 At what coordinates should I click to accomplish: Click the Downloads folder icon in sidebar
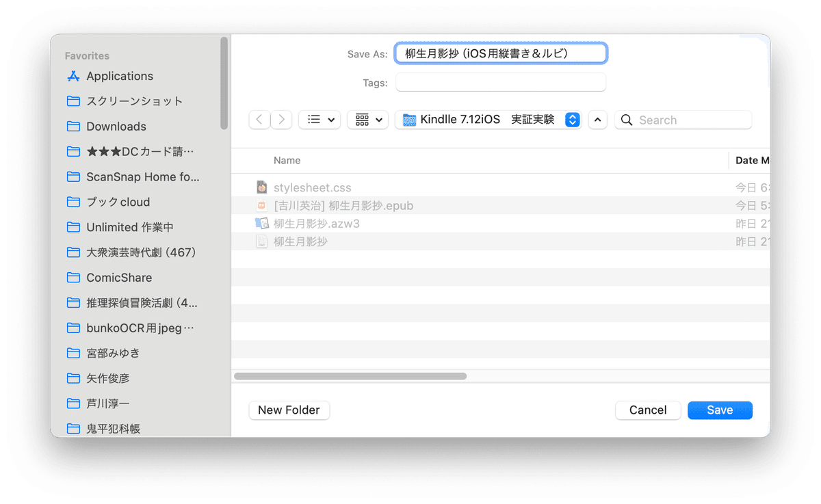click(x=74, y=127)
